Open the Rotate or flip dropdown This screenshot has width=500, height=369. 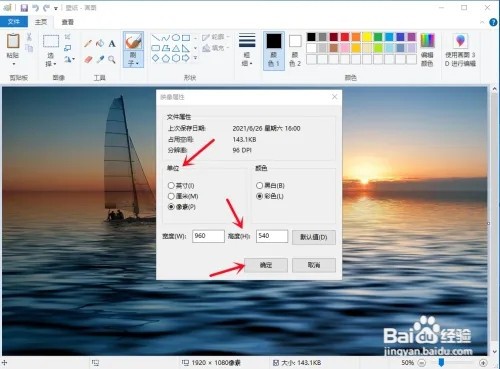coord(69,59)
